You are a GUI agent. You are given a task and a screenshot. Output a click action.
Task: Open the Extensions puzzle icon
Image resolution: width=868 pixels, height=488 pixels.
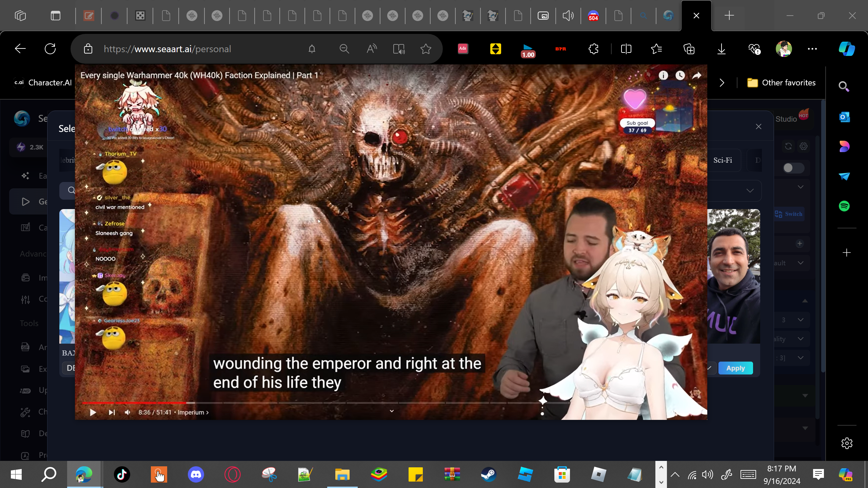click(593, 49)
